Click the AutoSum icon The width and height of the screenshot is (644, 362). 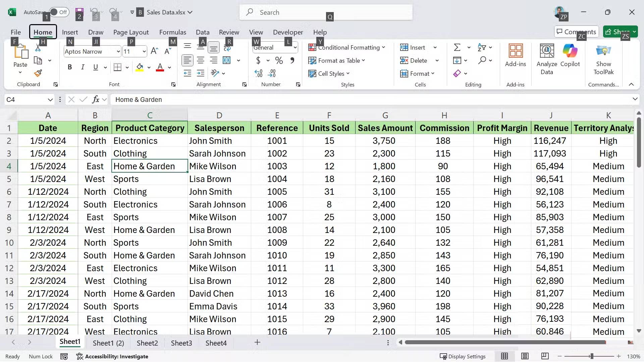[x=458, y=47]
